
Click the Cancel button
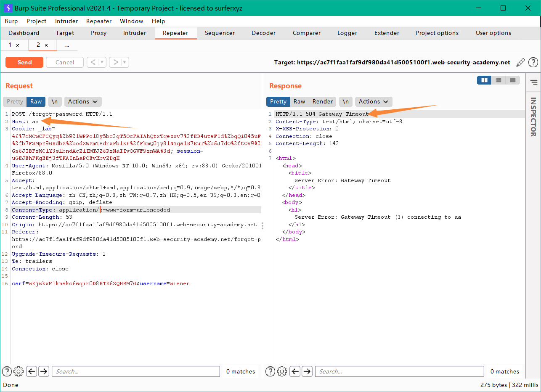coord(65,62)
